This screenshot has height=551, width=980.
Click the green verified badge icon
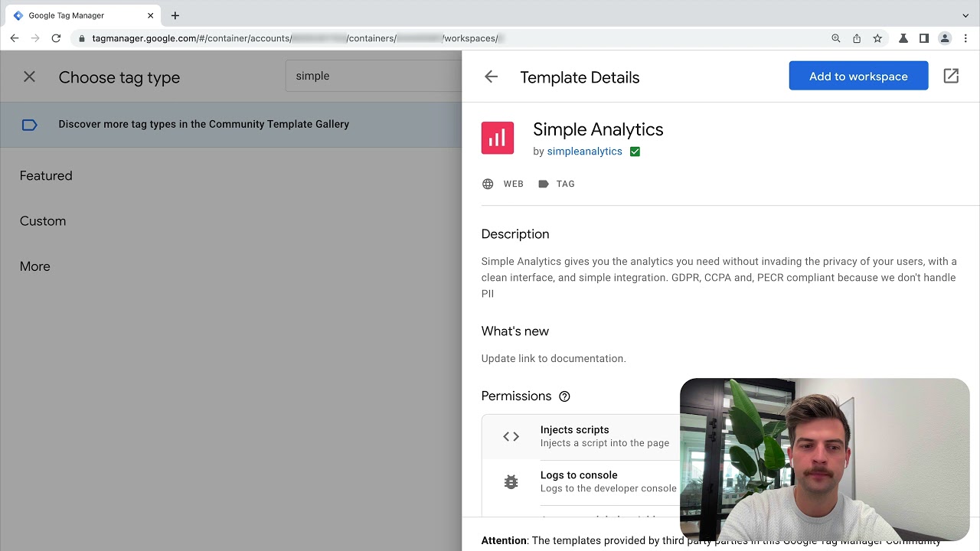tap(635, 152)
